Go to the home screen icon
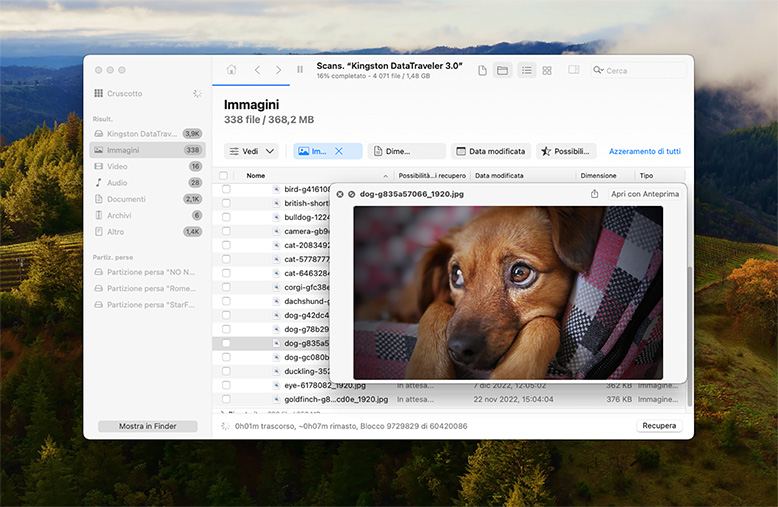This screenshot has height=507, width=778. point(231,70)
